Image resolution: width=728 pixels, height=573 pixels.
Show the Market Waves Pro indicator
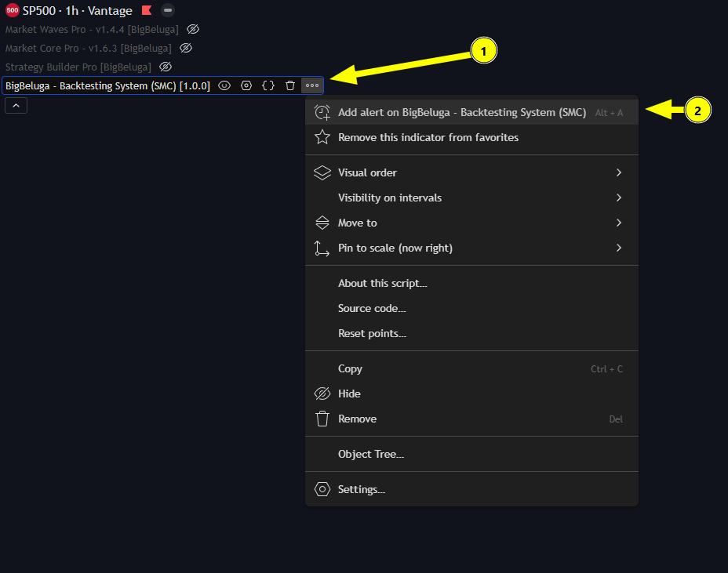[193, 29]
